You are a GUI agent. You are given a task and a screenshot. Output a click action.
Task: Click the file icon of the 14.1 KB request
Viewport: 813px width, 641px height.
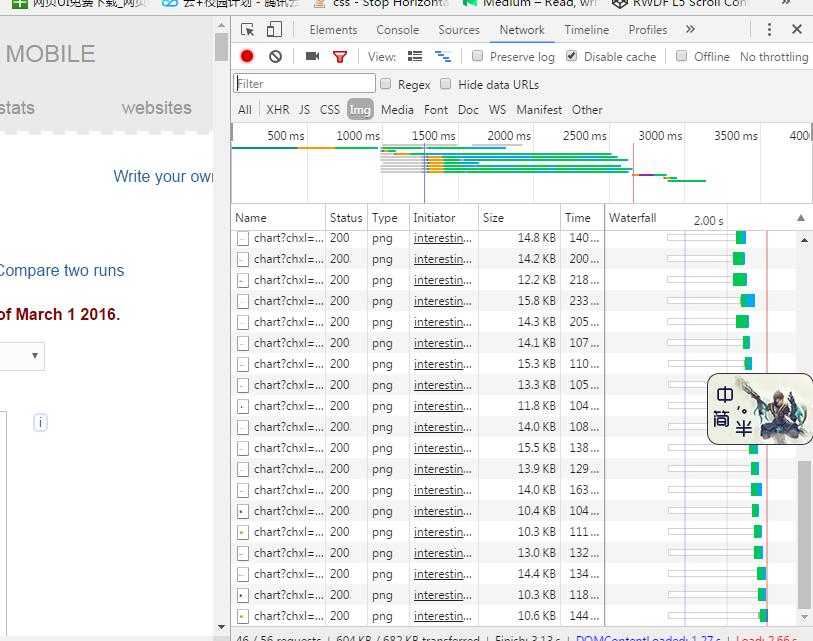[x=243, y=343]
